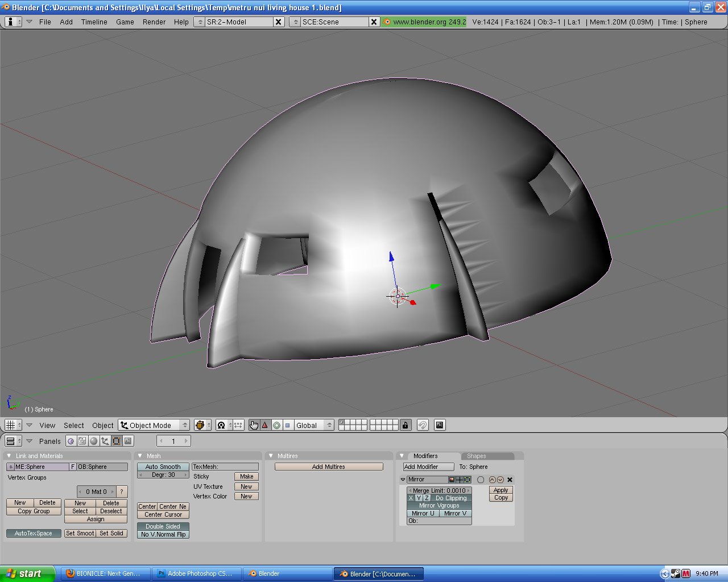Select the Editing context icon in Panels header

pyautogui.click(x=117, y=441)
